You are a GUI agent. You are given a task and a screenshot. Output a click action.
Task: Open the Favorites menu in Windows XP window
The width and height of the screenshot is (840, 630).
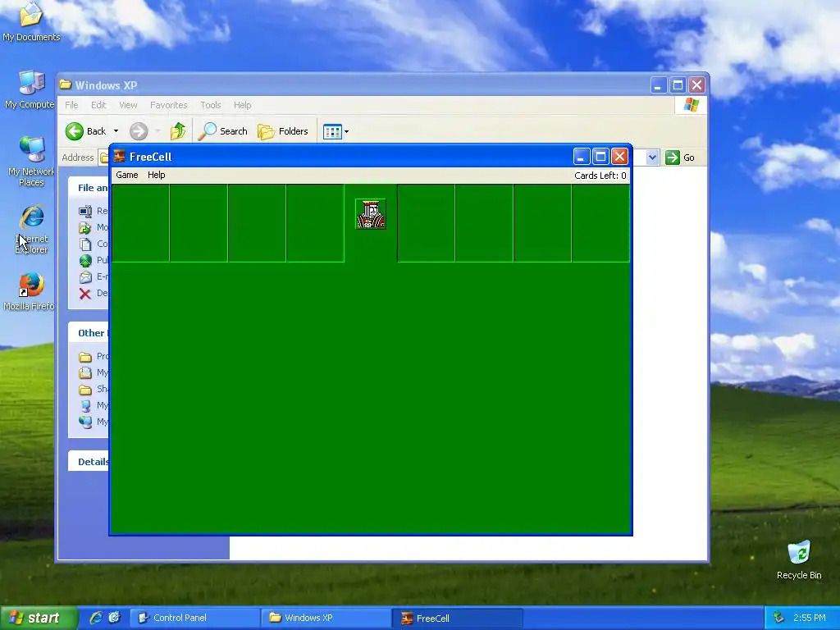[169, 105]
